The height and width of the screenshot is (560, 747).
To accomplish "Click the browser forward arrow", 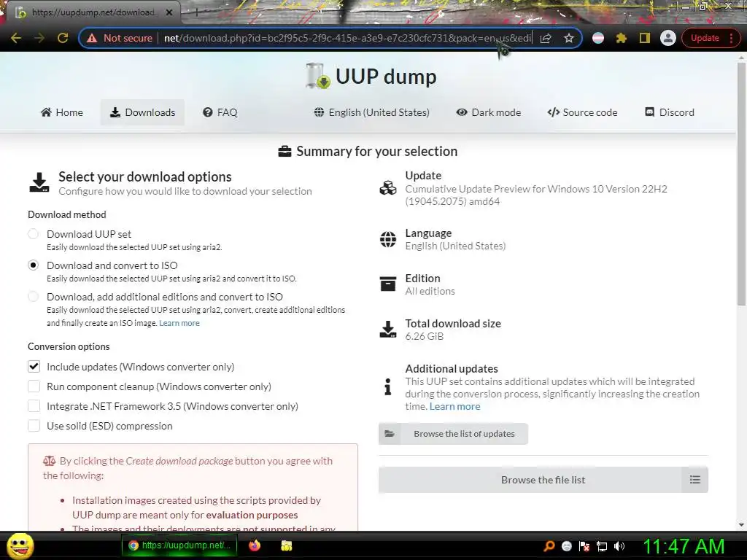I will pyautogui.click(x=39, y=38).
